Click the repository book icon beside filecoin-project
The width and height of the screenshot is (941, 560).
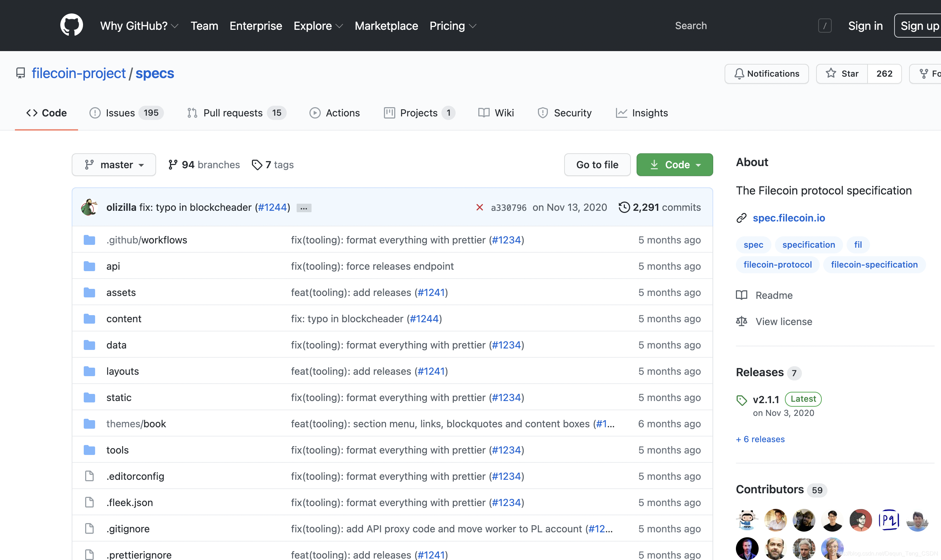click(20, 73)
